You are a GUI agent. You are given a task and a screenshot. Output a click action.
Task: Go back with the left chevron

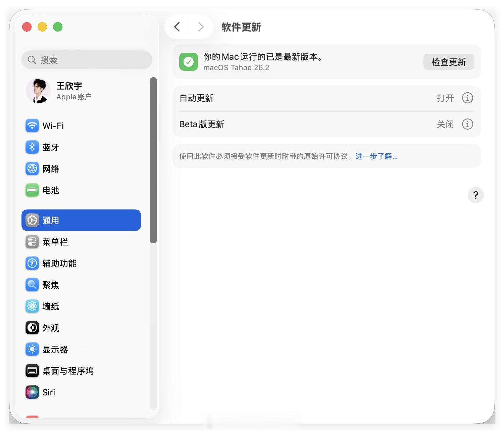(x=177, y=27)
